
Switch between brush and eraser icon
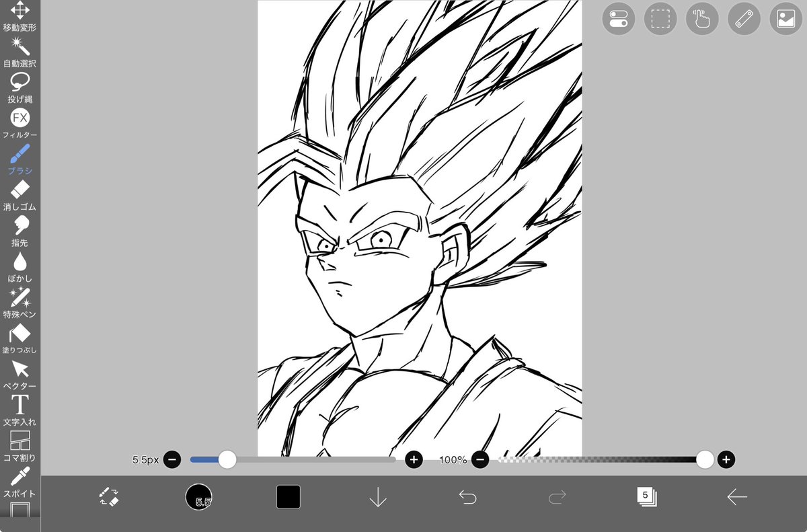(108, 497)
